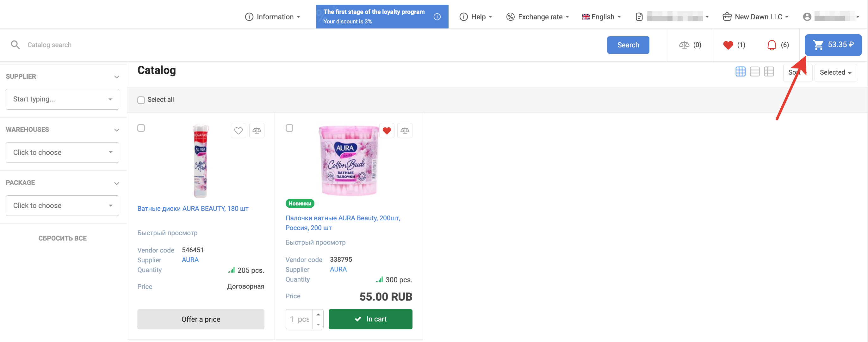Open the Exchange rate menu
This screenshot has height=342, width=868.
[537, 17]
